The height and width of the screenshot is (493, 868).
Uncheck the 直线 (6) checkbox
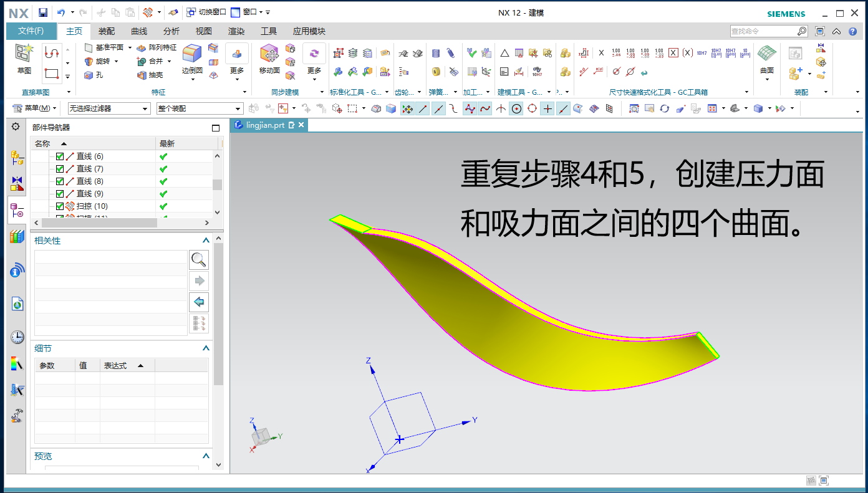[x=60, y=156]
